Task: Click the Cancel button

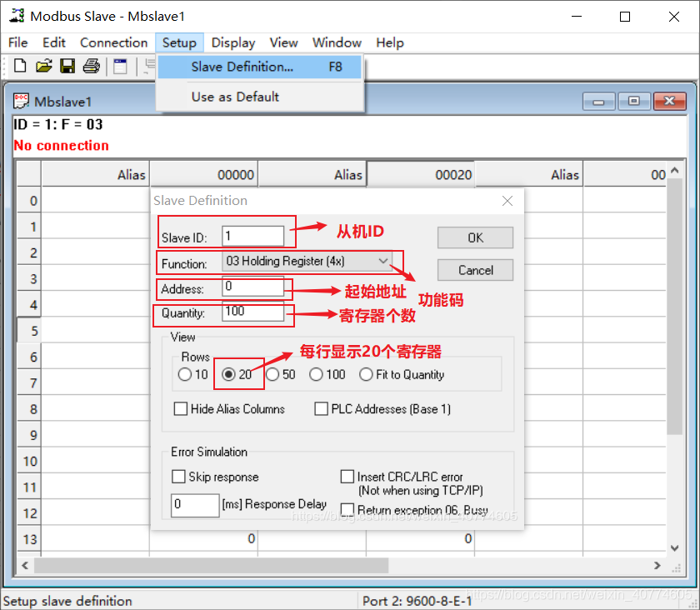Action: 475,270
